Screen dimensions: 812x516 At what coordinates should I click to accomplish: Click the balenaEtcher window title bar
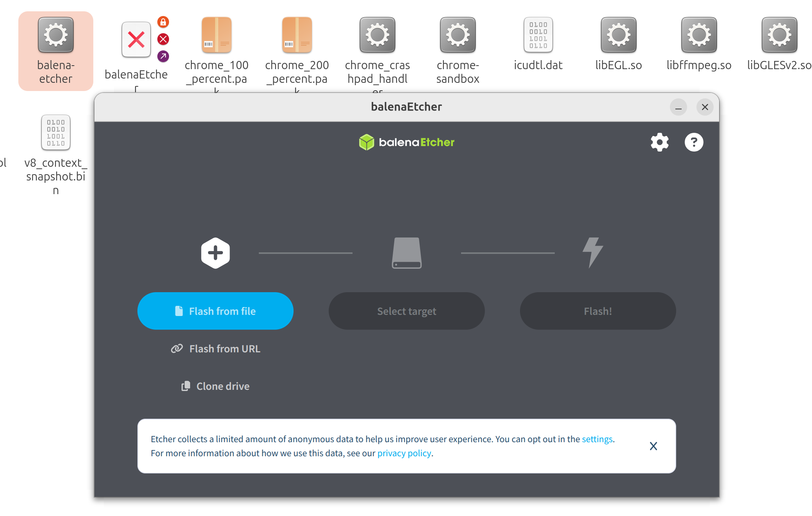click(x=407, y=107)
